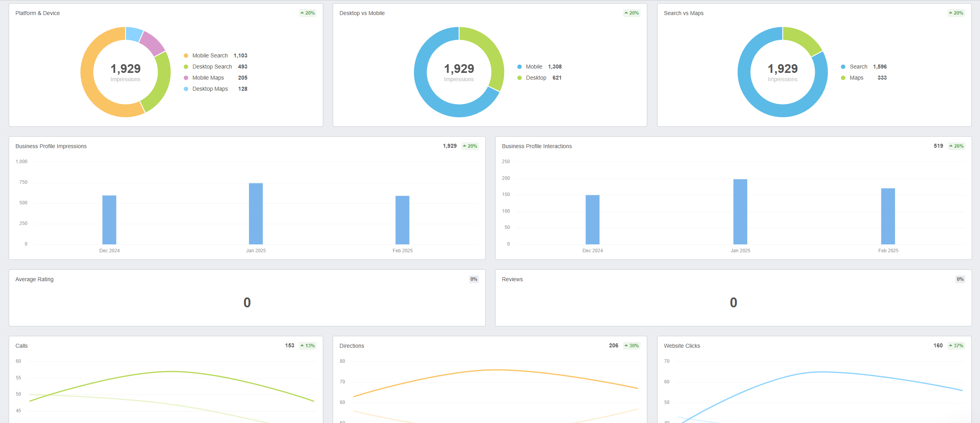Image resolution: width=980 pixels, height=423 pixels.
Task: Click the Desktop Maps legend color dot
Action: (x=186, y=89)
